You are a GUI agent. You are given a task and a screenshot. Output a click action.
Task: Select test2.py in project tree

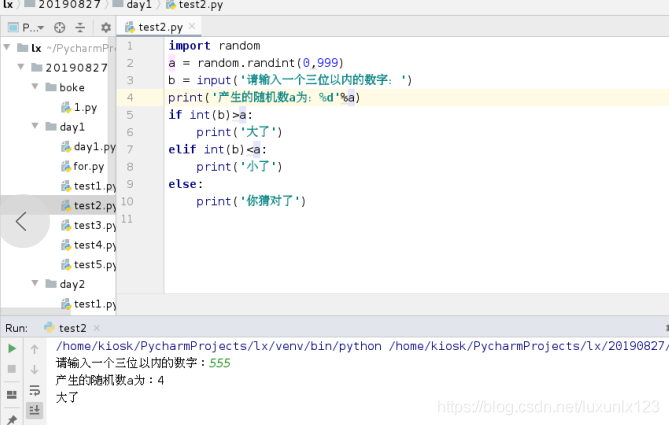coord(88,206)
